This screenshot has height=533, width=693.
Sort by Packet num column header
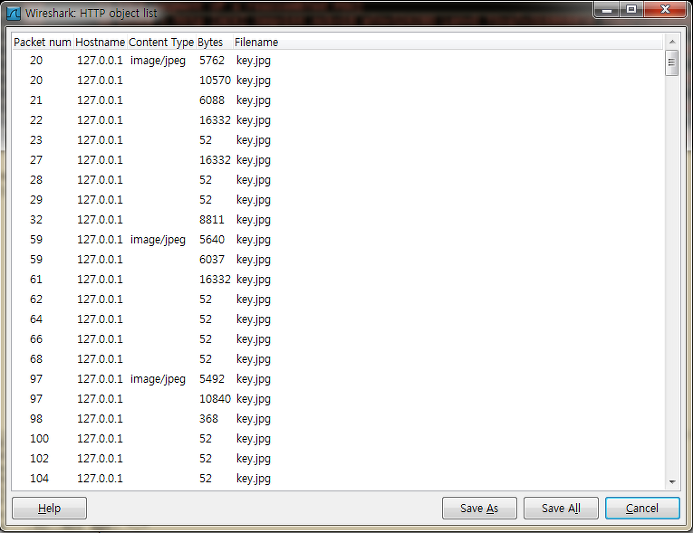point(43,42)
